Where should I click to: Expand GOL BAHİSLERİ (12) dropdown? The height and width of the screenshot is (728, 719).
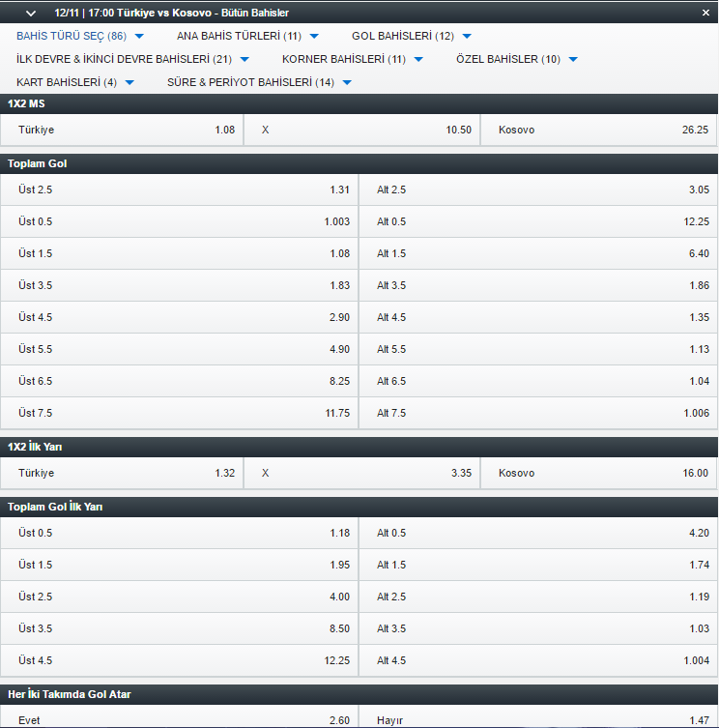[412, 36]
